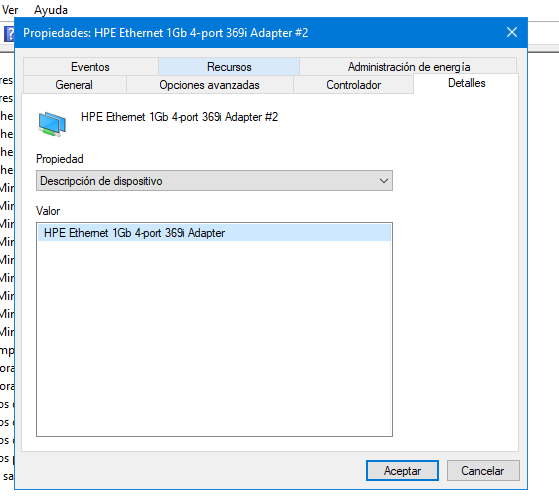Select the HPE Ethernet value row

coord(214,233)
